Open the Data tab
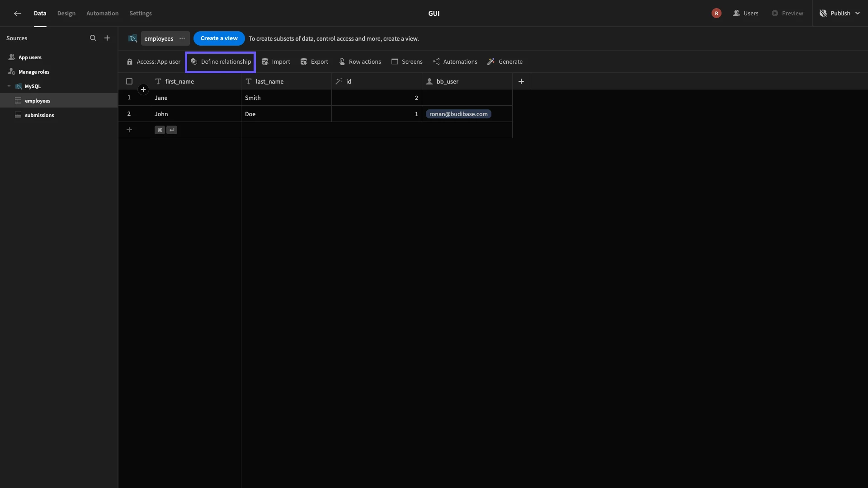Image resolution: width=868 pixels, height=488 pixels. pyautogui.click(x=40, y=14)
